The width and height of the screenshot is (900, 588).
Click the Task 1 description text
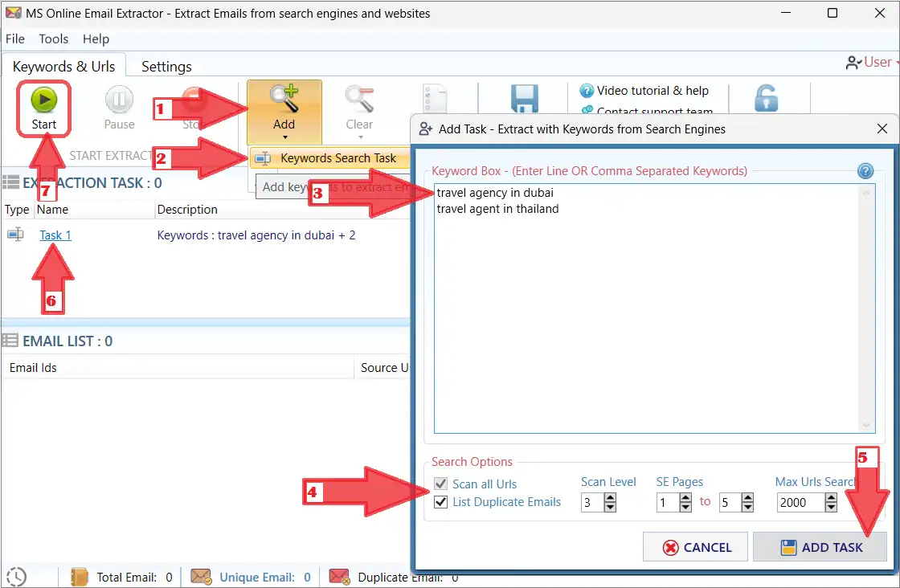pyautogui.click(x=256, y=235)
